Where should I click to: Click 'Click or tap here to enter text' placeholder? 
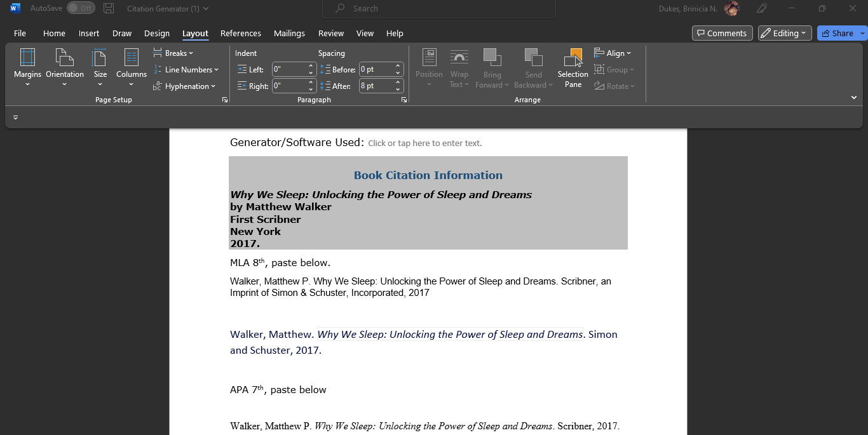click(x=425, y=144)
